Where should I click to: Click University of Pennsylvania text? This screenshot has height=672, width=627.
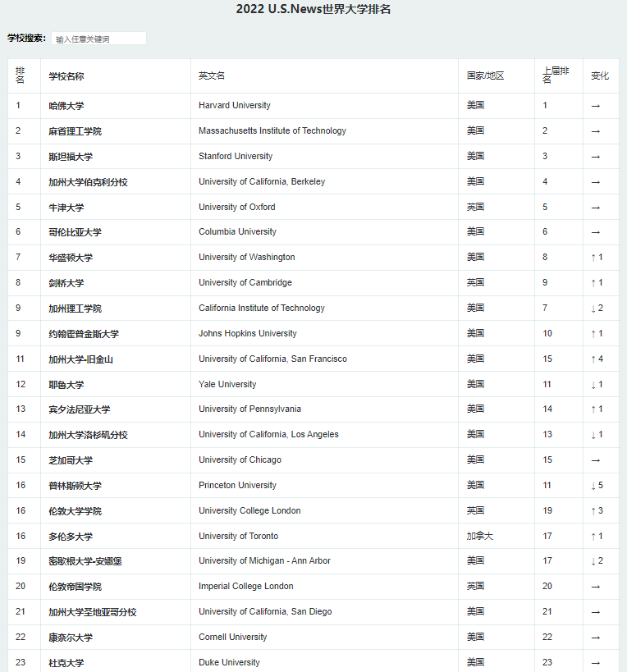(x=249, y=409)
